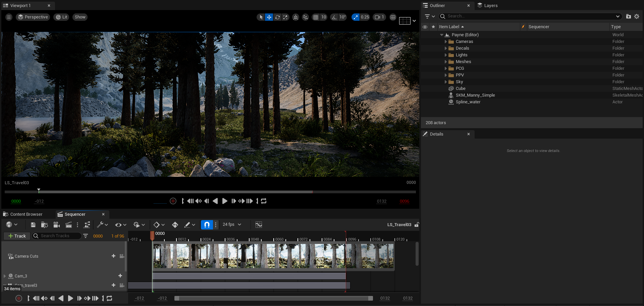Click record in the Sequencer bottom transport
This screenshot has width=644, height=306.
19,298
